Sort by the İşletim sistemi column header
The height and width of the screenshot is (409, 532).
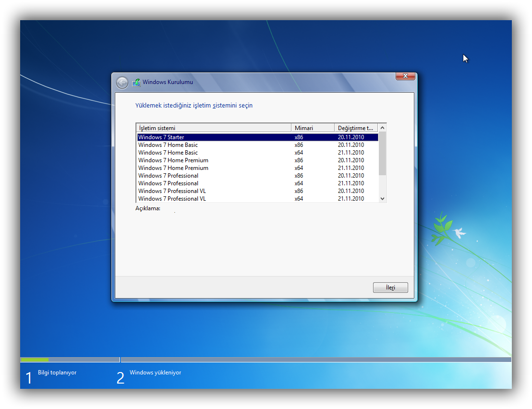(213, 128)
